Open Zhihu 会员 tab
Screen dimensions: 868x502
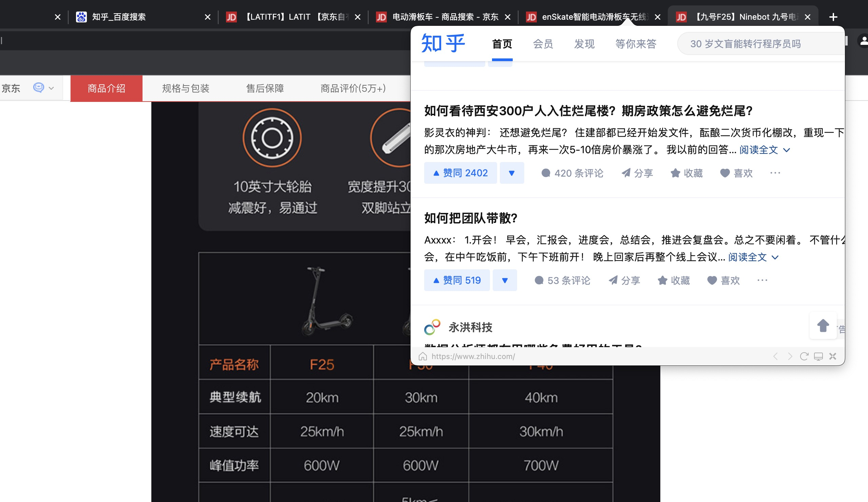543,43
